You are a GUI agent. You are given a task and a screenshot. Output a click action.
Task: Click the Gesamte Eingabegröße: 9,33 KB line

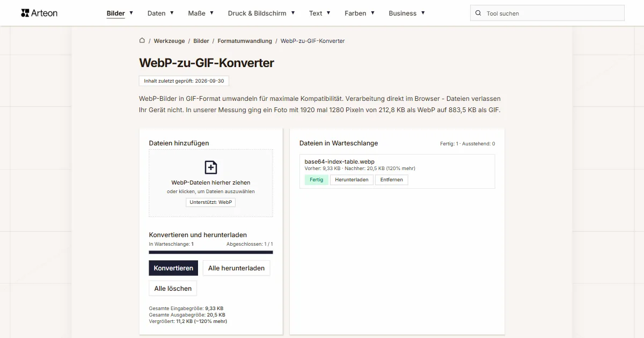tap(186, 308)
